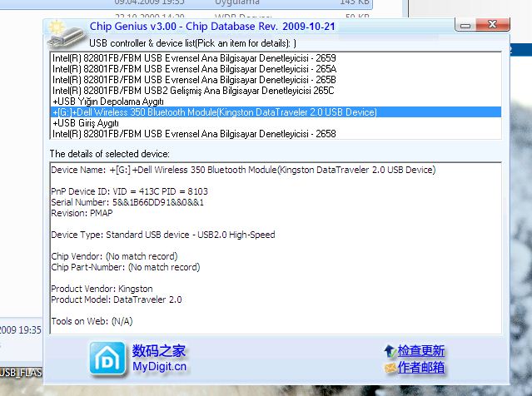Click the Tools on Web: (N/A) line
This screenshot has width=532, height=396.
(92, 321)
